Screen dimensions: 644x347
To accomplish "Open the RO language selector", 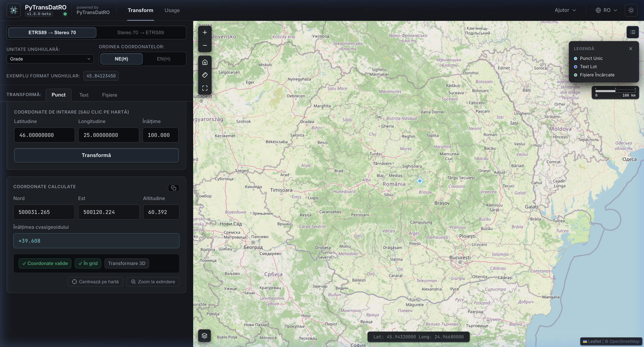I will click(606, 10).
